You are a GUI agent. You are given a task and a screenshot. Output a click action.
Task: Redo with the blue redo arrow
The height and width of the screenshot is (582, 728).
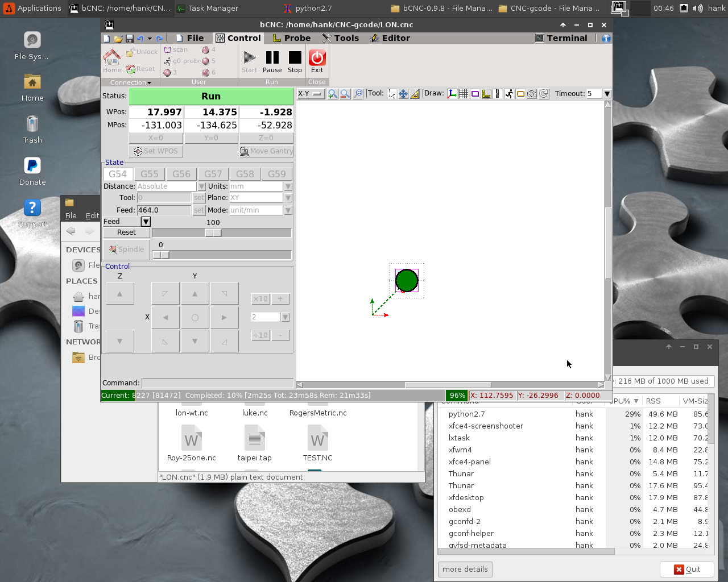tap(159, 39)
